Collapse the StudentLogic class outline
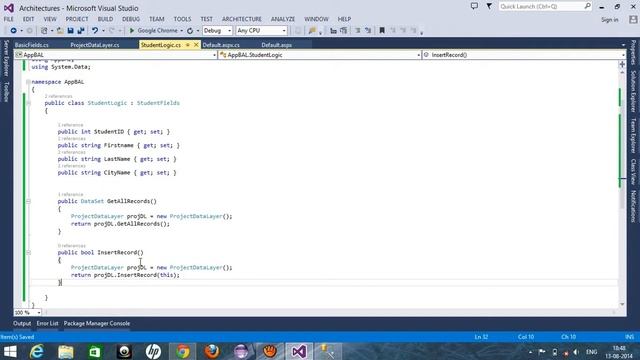This screenshot has height=360, width=640. (28, 103)
